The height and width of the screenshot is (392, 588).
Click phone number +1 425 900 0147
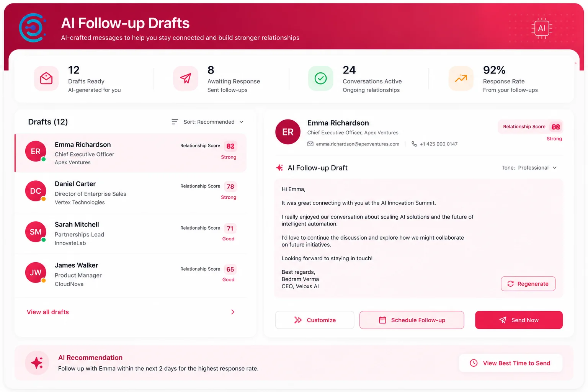coord(439,144)
